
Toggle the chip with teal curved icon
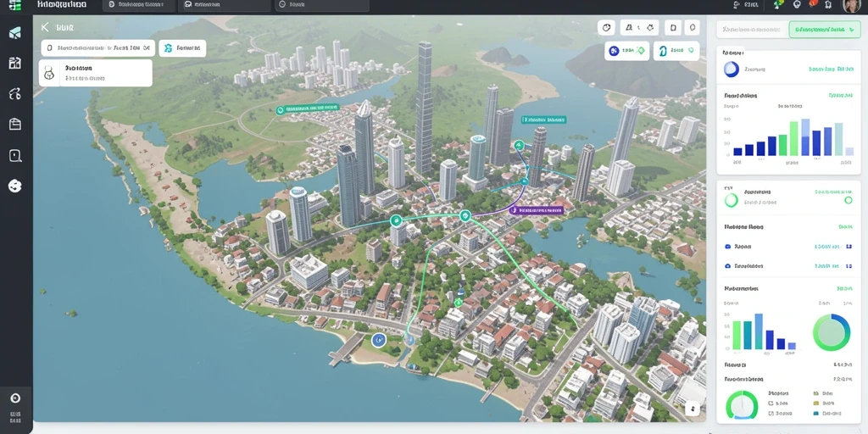click(676, 51)
